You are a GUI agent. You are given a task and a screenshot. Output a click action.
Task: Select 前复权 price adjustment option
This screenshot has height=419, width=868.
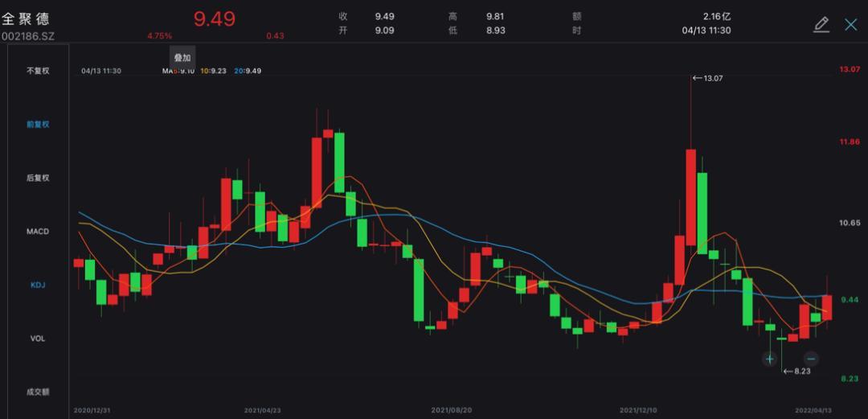tap(38, 125)
